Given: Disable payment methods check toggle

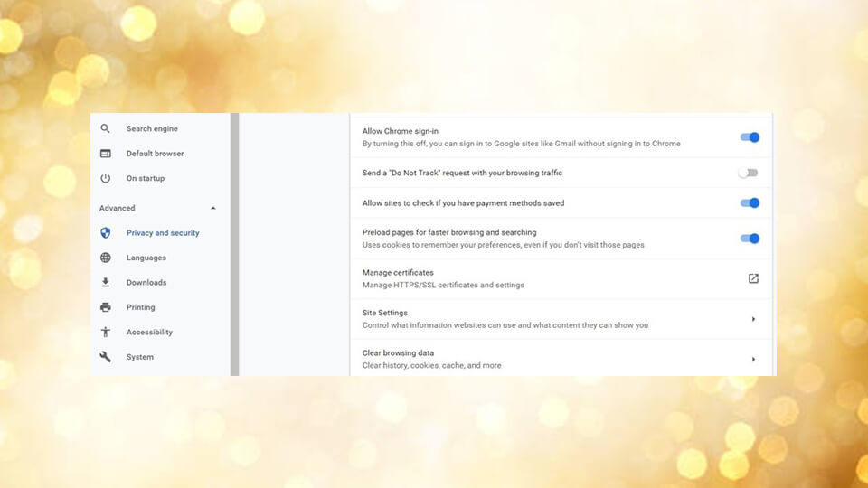Looking at the screenshot, I should point(750,203).
